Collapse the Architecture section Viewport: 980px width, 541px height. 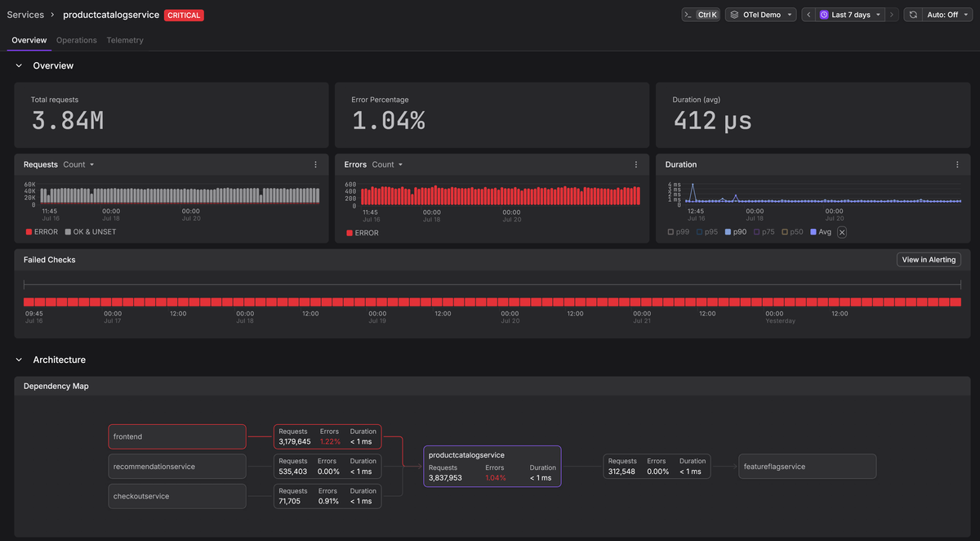point(19,360)
